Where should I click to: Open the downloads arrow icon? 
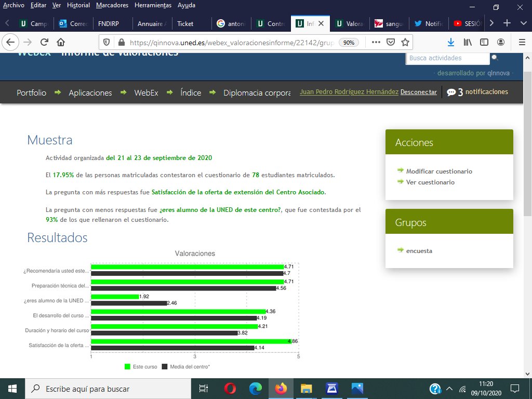point(451,43)
